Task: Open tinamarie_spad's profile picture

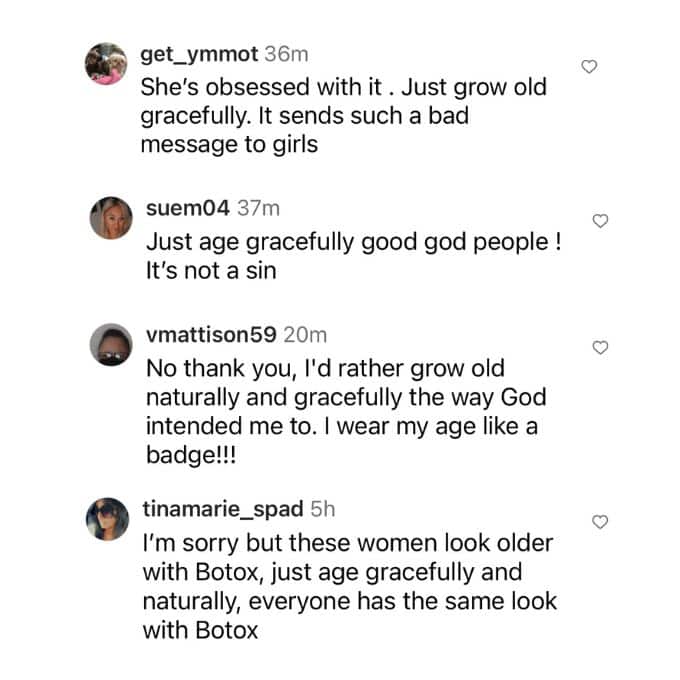Action: (110, 518)
